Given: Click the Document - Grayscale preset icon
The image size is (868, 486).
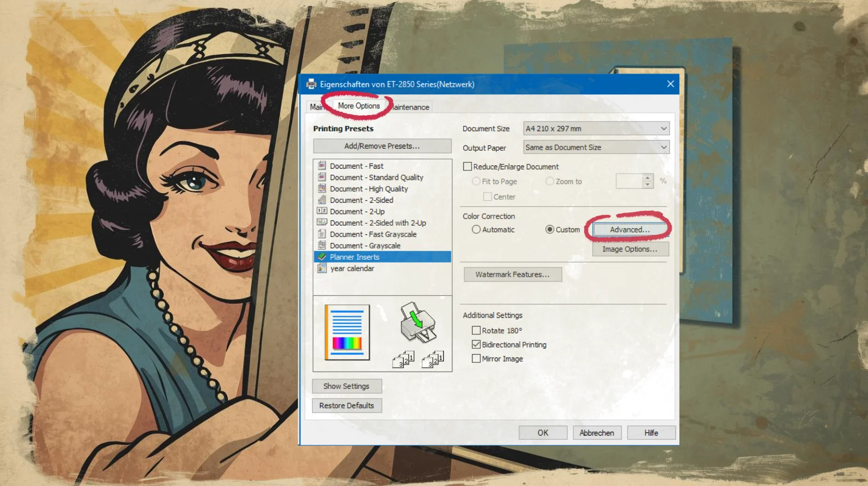Looking at the screenshot, I should pos(322,246).
